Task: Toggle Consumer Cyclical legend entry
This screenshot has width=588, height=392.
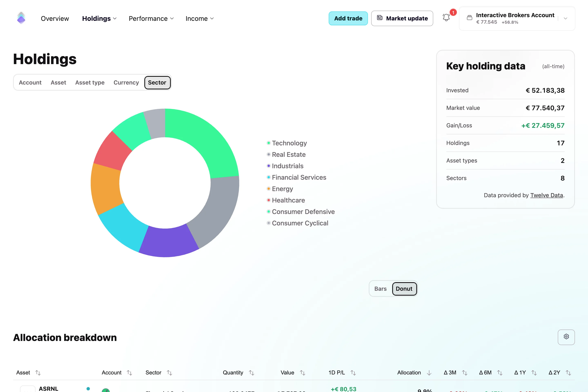Action: click(297, 223)
